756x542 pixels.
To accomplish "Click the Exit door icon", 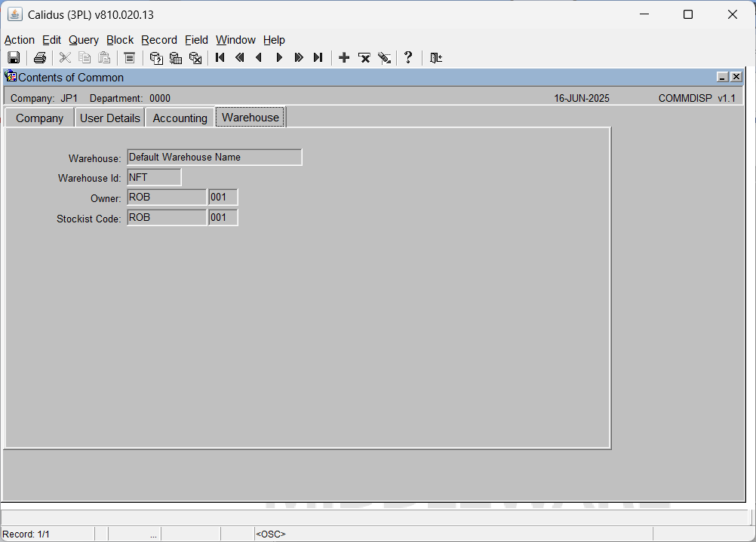I will [436, 58].
